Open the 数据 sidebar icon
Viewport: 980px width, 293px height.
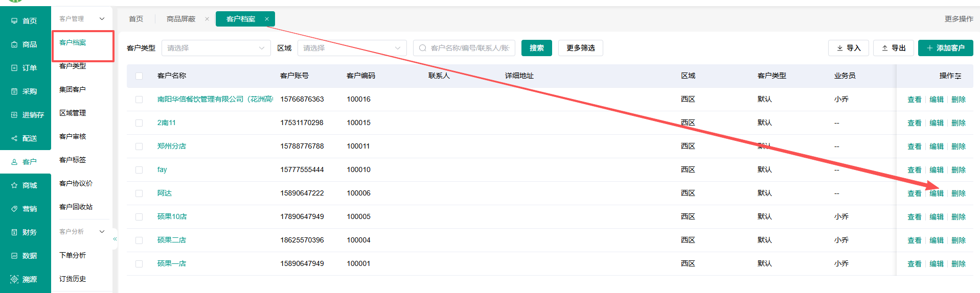click(14, 256)
